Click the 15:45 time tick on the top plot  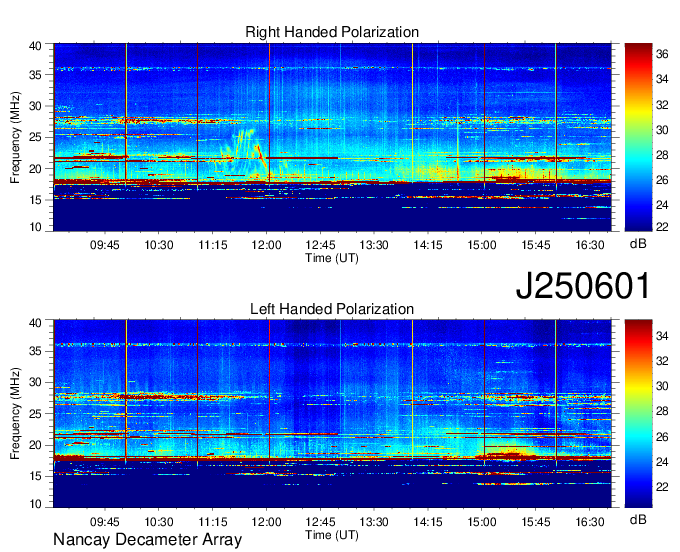click(536, 245)
